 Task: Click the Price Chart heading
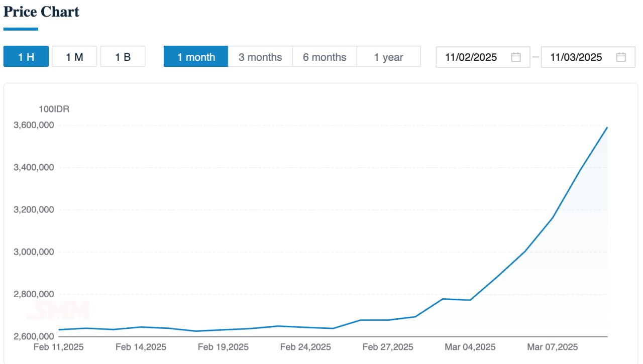pyautogui.click(x=41, y=12)
